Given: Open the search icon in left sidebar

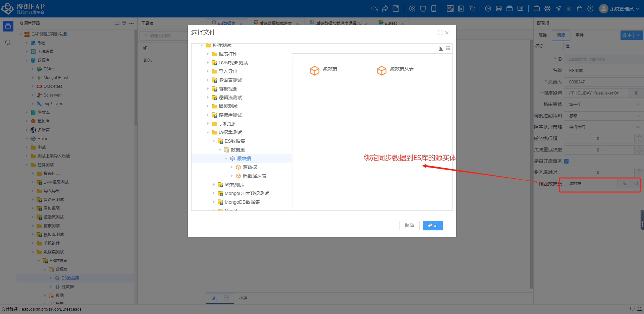Looking at the screenshot, I should 8,42.
